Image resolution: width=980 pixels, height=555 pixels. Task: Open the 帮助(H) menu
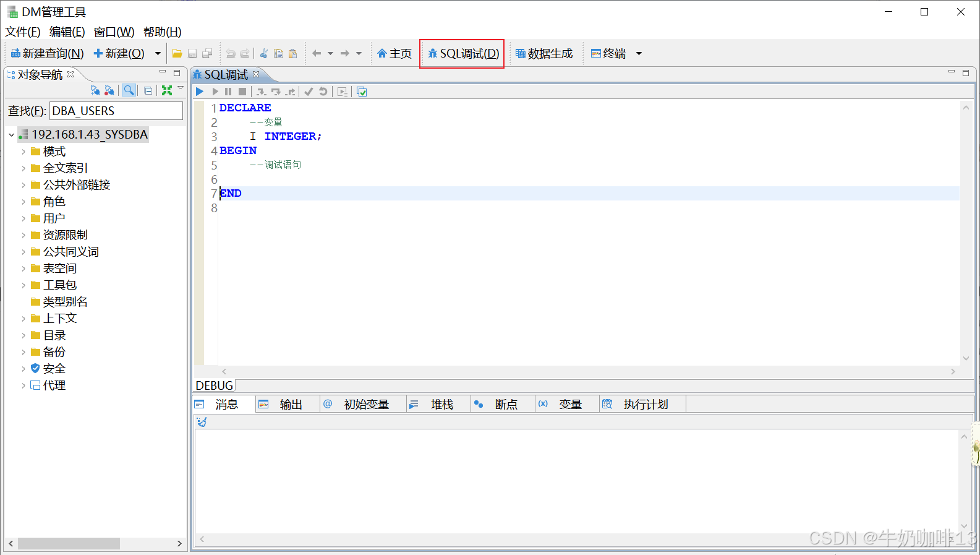[163, 32]
